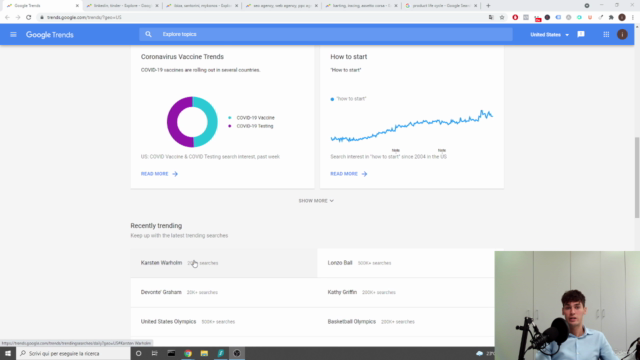The width and height of the screenshot is (640, 360).
Task: Open Devonte' Graham trending search
Action: click(x=224, y=292)
